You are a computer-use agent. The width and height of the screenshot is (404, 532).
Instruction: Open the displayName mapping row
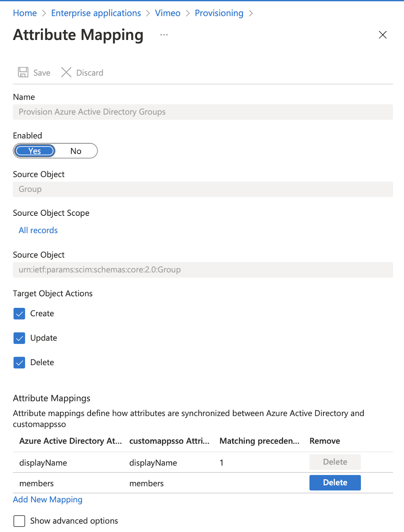click(43, 463)
